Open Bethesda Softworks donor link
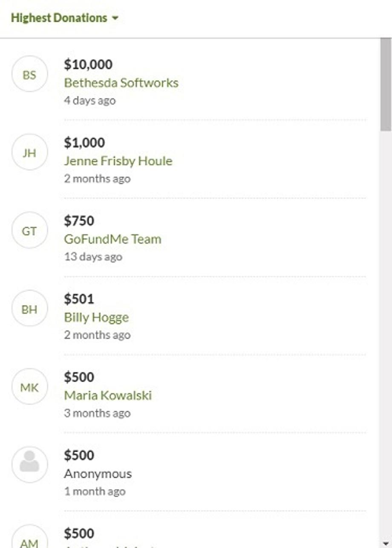 tap(121, 83)
